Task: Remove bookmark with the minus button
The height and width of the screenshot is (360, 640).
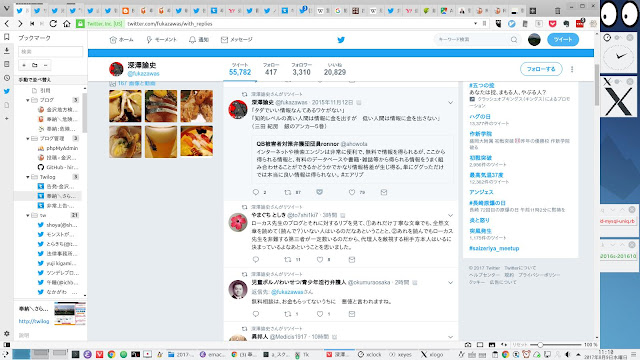Action: (45, 65)
